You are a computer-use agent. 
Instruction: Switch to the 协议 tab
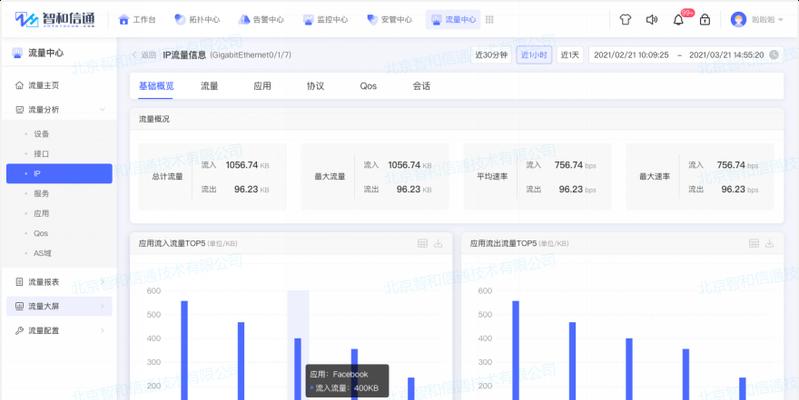click(x=315, y=86)
